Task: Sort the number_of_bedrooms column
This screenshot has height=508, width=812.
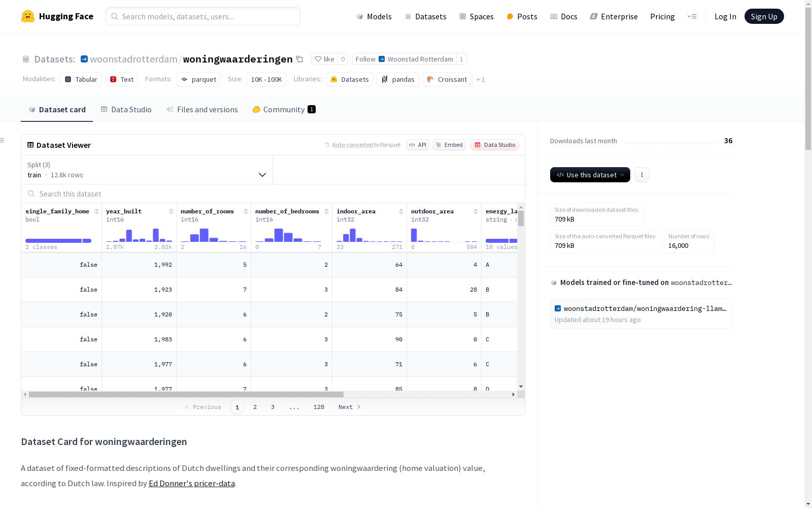Action: (326, 211)
